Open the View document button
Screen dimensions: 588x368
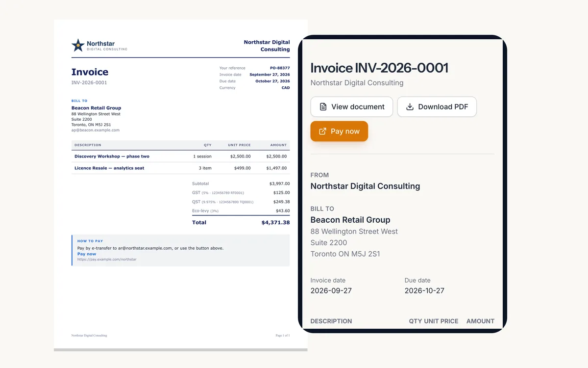(x=352, y=106)
